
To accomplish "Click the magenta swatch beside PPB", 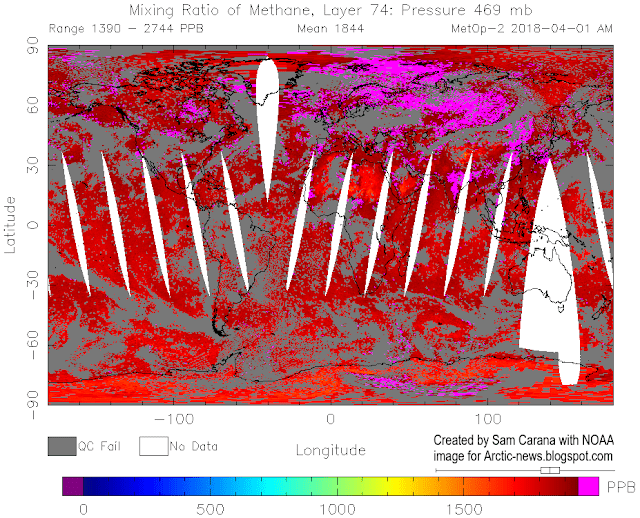I will (x=588, y=486).
